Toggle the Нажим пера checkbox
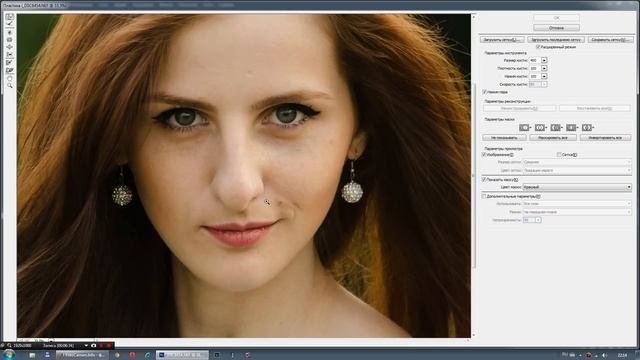Image resolution: width=640 pixels, height=360 pixels. [484, 92]
